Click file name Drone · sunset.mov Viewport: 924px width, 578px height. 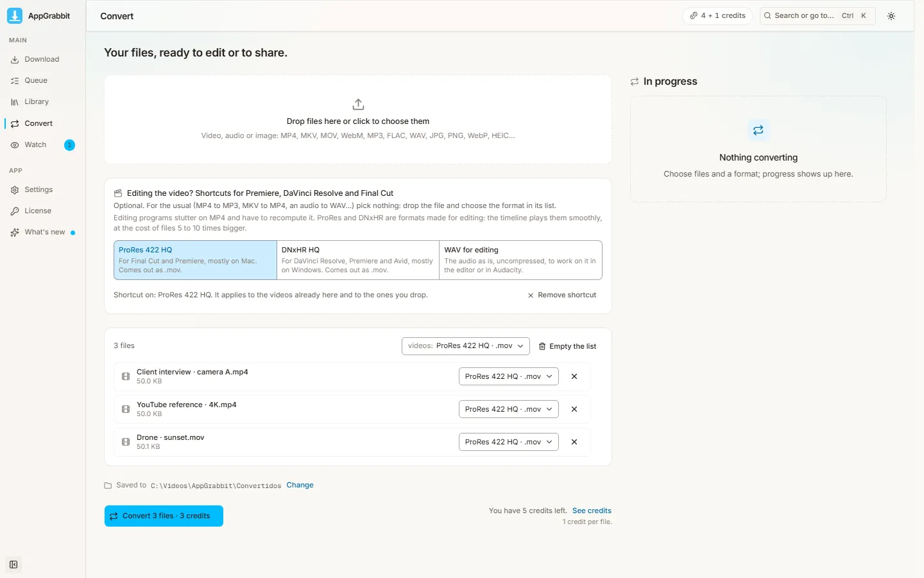point(171,437)
